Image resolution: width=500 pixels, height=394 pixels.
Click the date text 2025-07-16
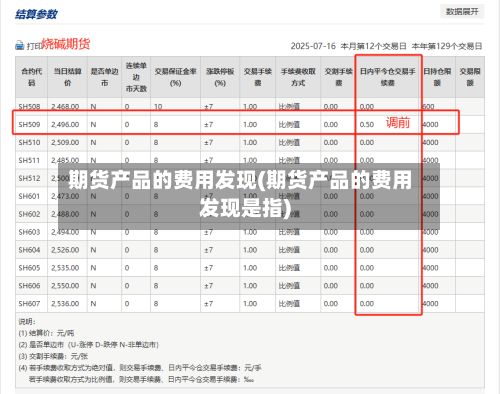click(x=313, y=46)
